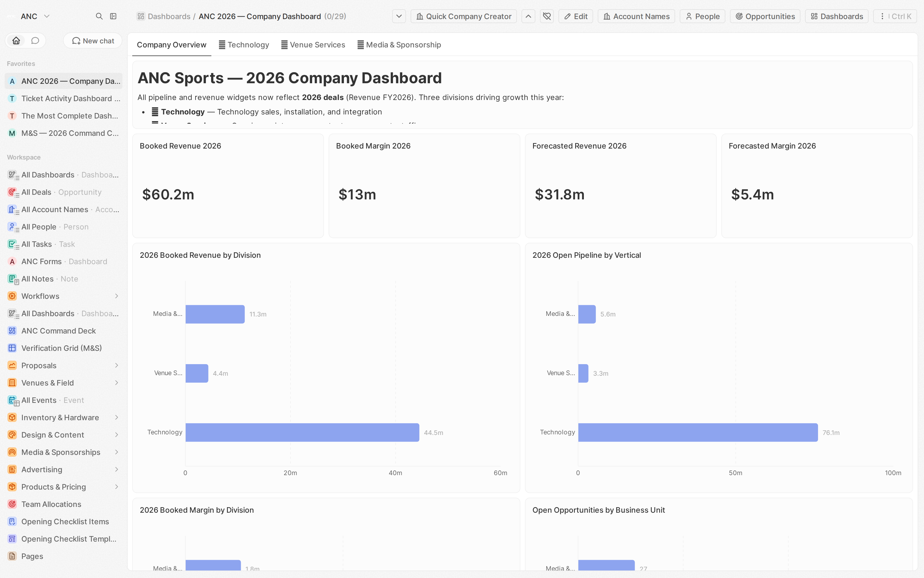Click the Edit button
This screenshot has width=924, height=578.
pos(575,16)
